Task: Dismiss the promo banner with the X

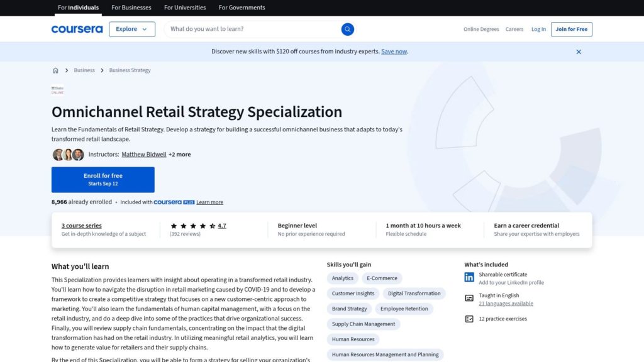Action: (x=579, y=52)
